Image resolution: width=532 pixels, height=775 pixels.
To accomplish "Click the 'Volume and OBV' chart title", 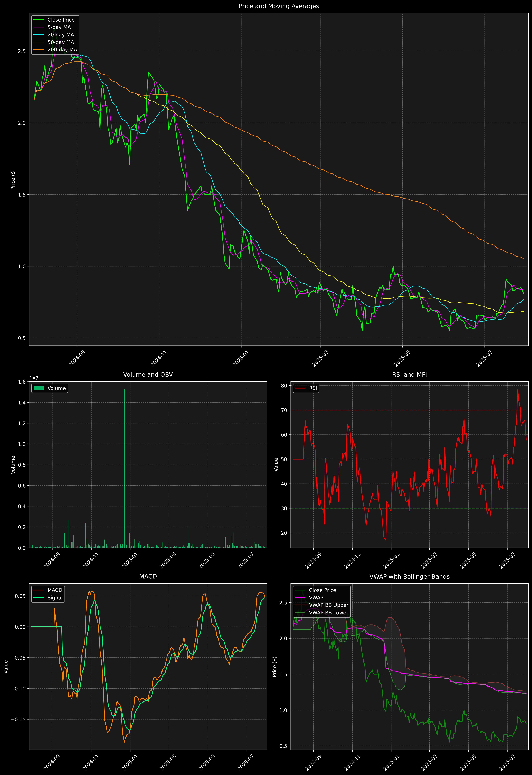I will click(x=148, y=374).
